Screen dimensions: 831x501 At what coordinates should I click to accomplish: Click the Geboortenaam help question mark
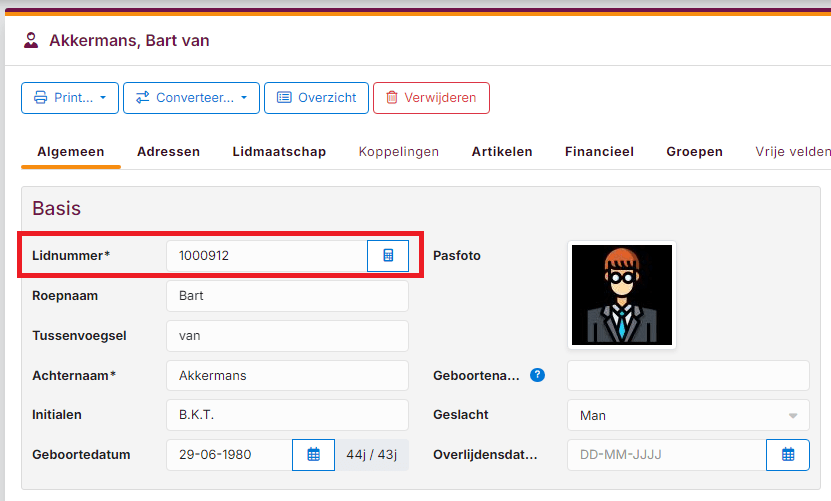point(537,375)
